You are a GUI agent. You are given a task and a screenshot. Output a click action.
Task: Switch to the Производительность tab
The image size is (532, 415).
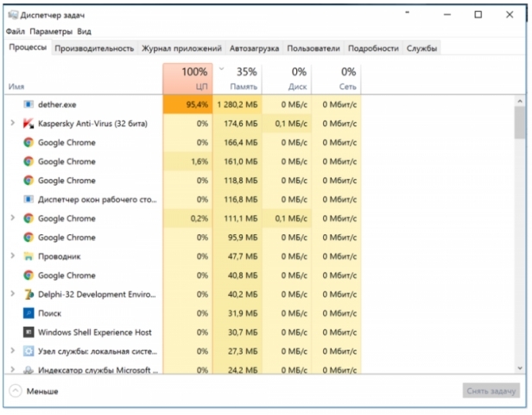point(94,48)
